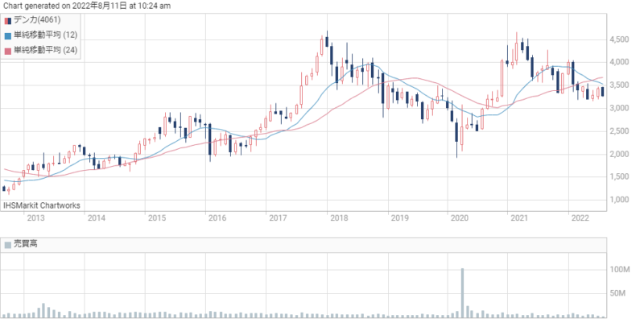Click the デンカ(4061) candlestick legend icon

8,21
